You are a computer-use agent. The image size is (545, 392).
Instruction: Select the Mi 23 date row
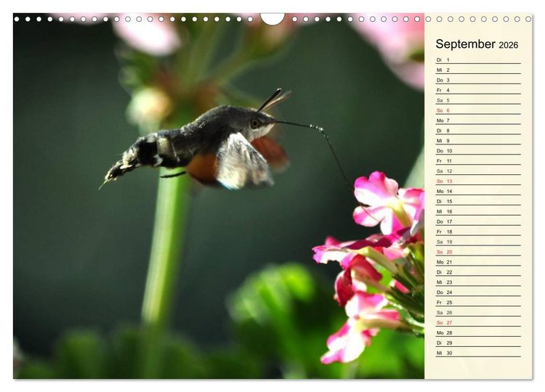[478, 282]
